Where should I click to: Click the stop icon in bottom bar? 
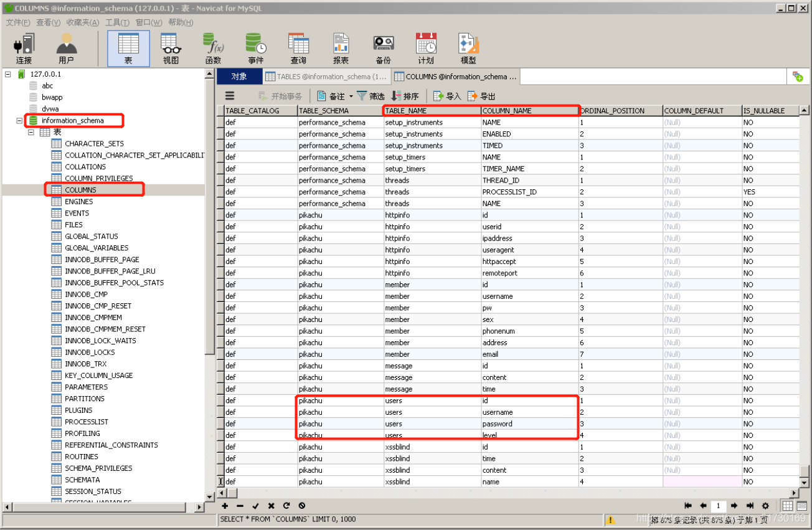tap(302, 506)
